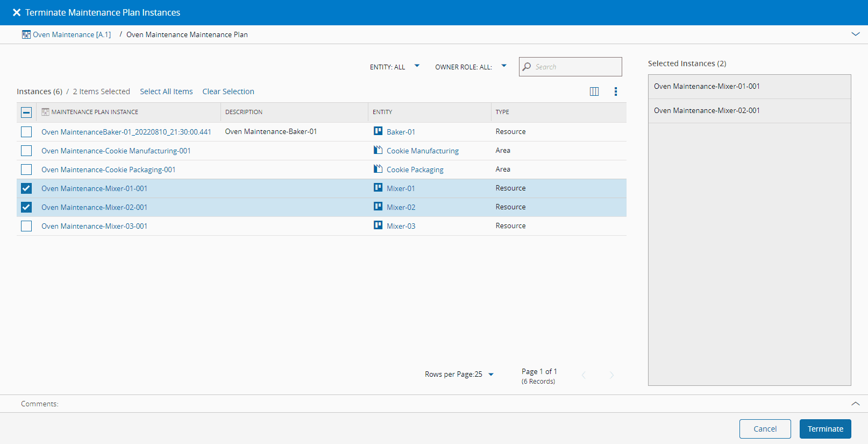This screenshot has width=868, height=444.
Task: Open the ENTITY: ALL filter dropdown
Action: (x=417, y=66)
